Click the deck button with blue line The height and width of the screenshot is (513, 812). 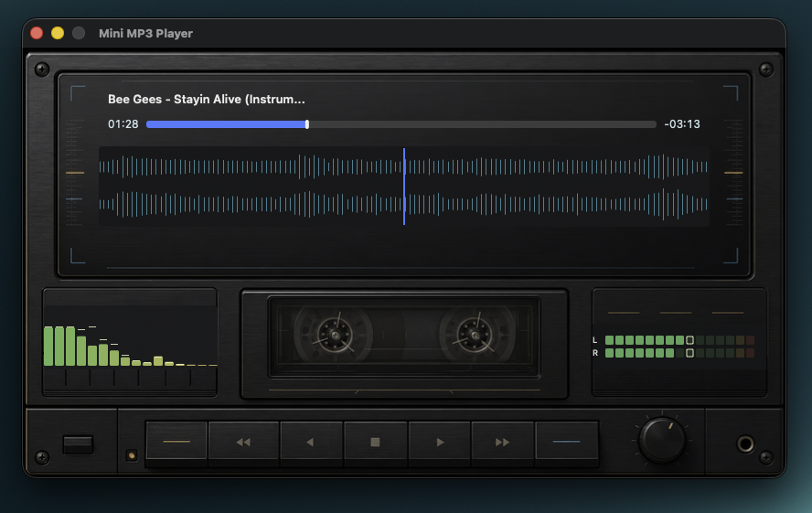click(x=567, y=441)
